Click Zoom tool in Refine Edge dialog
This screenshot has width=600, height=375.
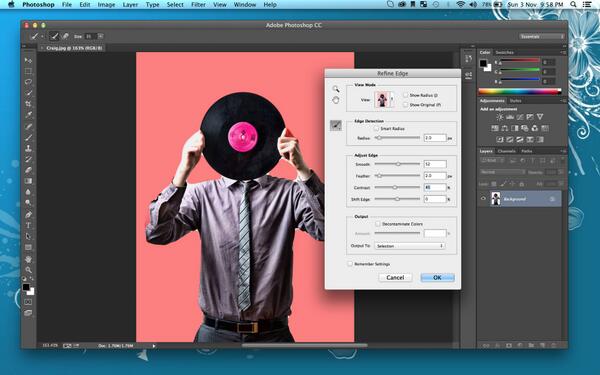click(336, 89)
